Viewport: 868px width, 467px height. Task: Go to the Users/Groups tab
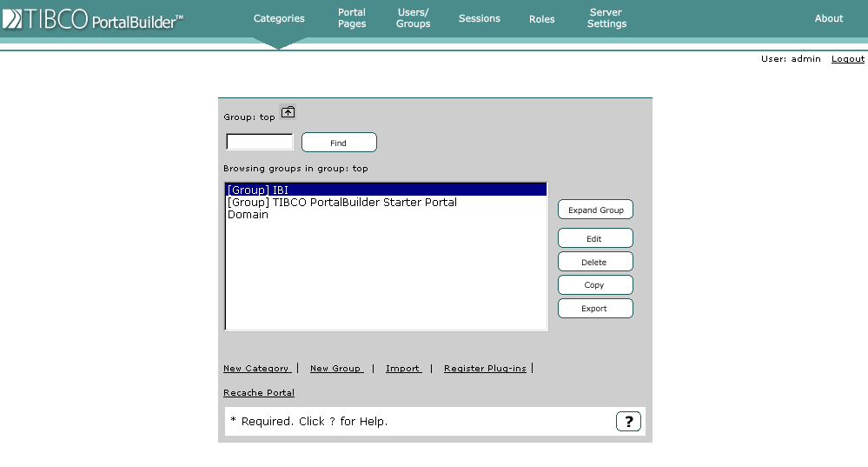click(413, 18)
